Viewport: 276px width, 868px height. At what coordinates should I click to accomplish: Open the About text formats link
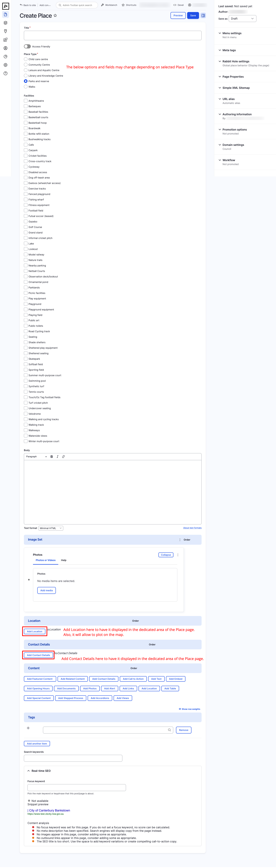(192, 528)
